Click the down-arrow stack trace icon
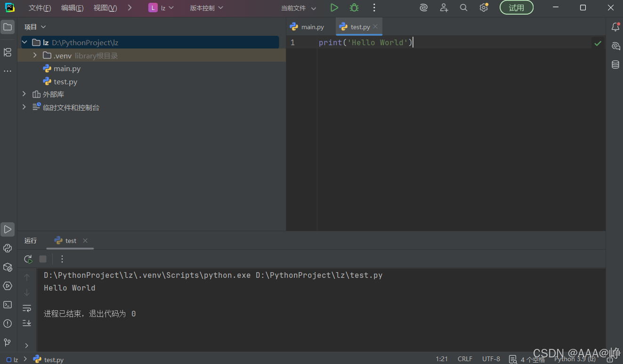This screenshot has width=623, height=364. click(x=27, y=292)
